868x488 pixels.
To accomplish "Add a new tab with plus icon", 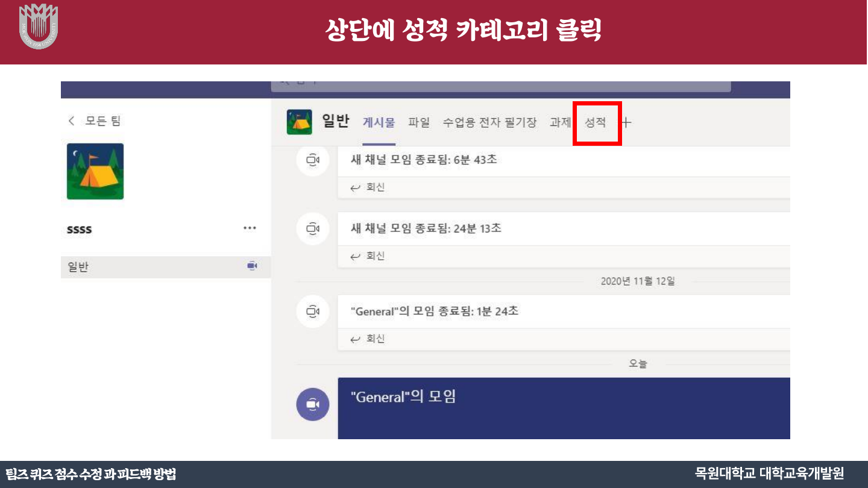I will pos(626,123).
